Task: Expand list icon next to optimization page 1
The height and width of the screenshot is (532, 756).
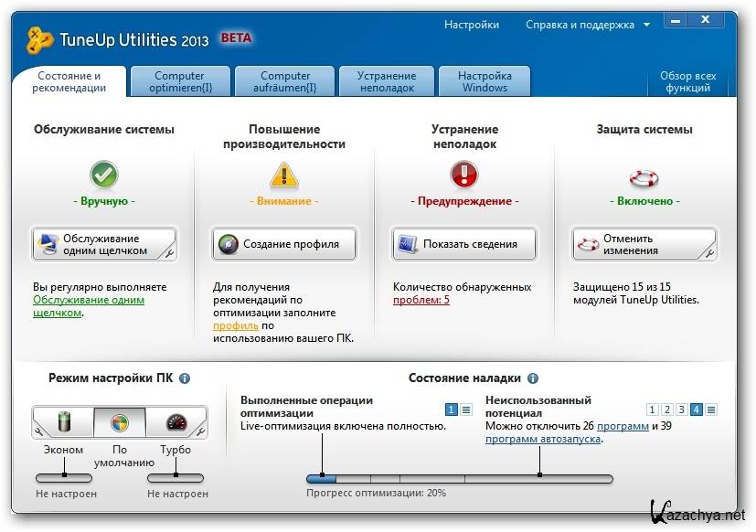Action: coord(466,410)
